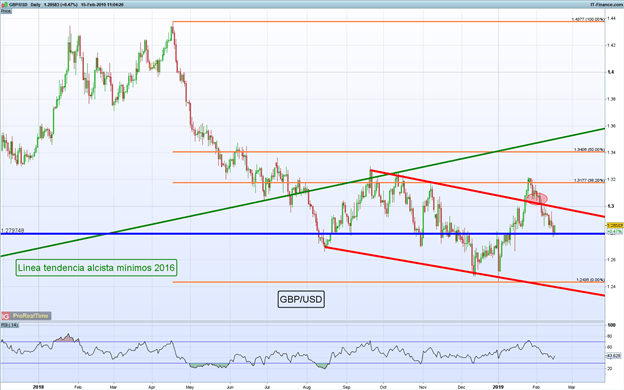Click the RSI value tag 43.628

pyautogui.click(x=614, y=356)
